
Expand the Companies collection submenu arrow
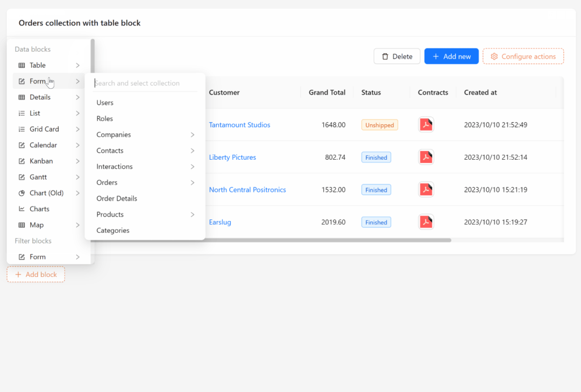tap(192, 134)
